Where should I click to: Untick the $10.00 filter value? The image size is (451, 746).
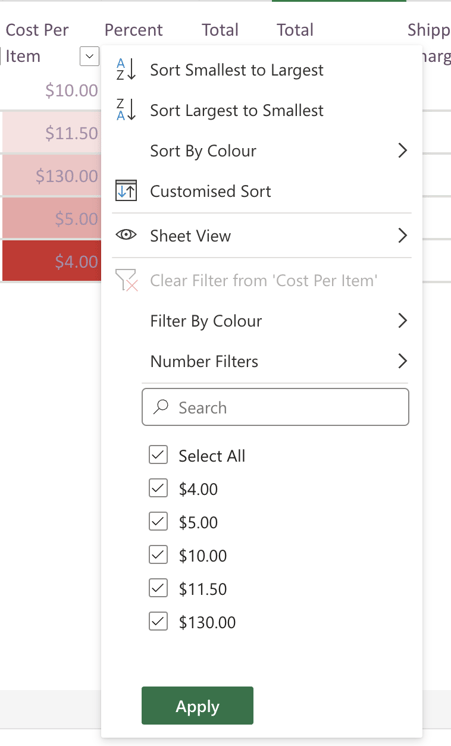coord(158,555)
